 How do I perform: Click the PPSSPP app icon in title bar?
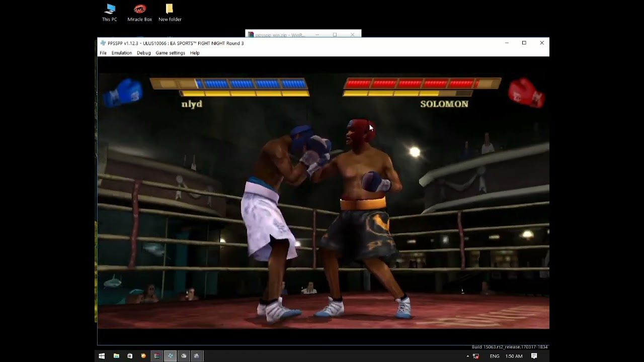point(103,43)
